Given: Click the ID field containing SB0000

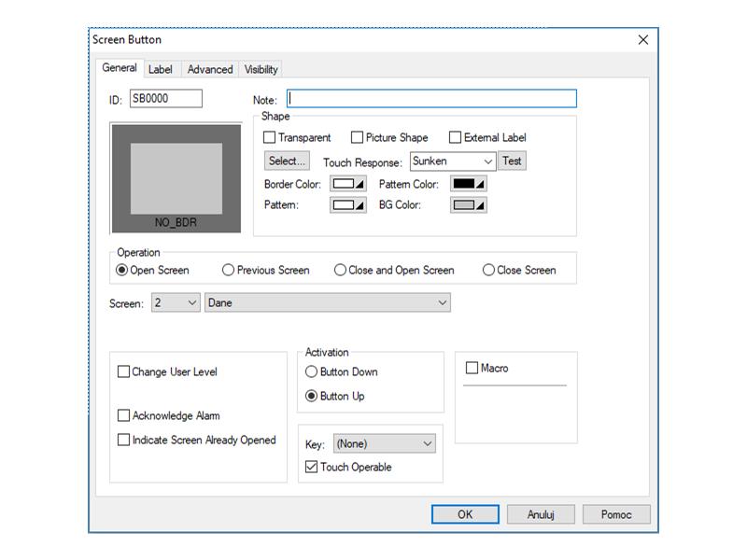Looking at the screenshot, I should 166,99.
